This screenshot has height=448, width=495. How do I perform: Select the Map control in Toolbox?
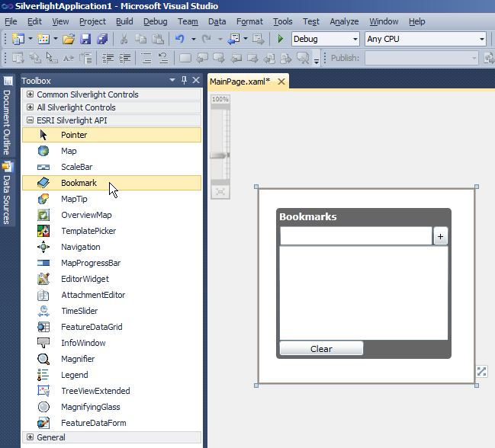point(112,151)
